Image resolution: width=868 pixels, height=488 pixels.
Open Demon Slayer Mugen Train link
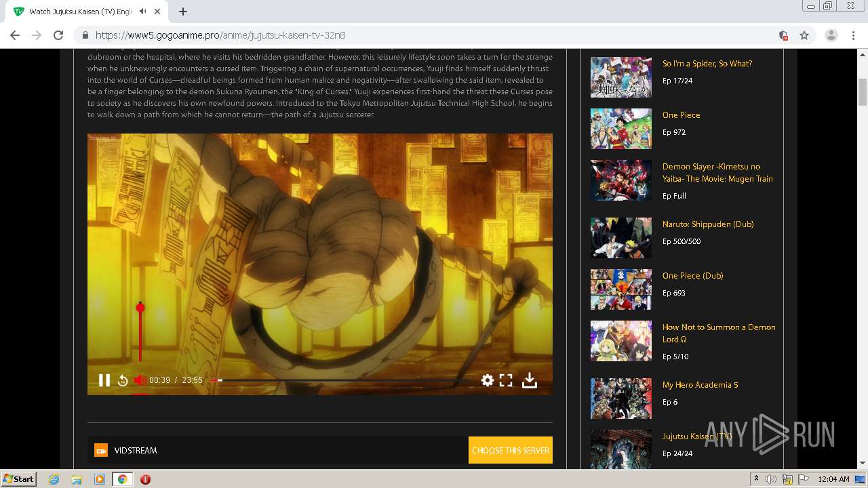(717, 173)
